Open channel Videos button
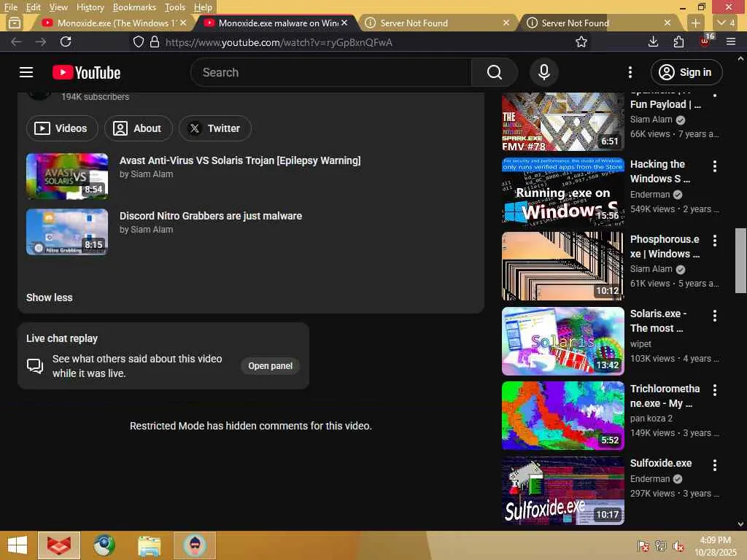747x560 pixels. pyautogui.click(x=62, y=128)
